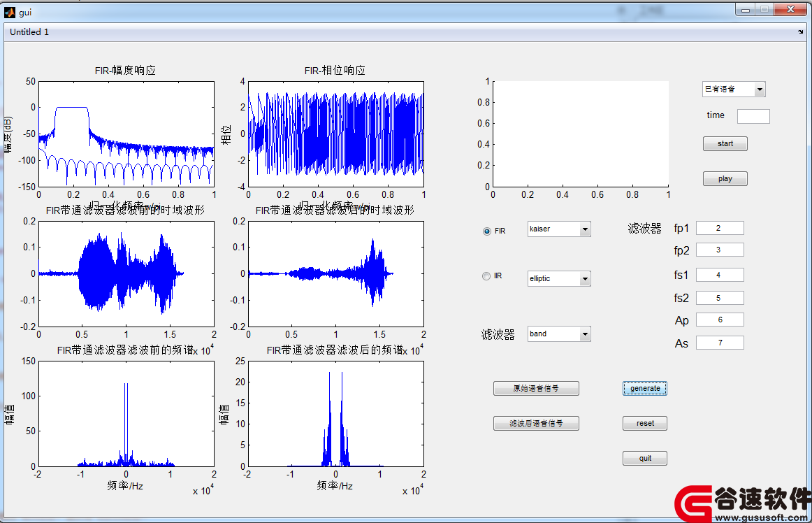Click the 'gui' window title text
Image resolution: width=812 pixels, height=523 pixels.
25,12
